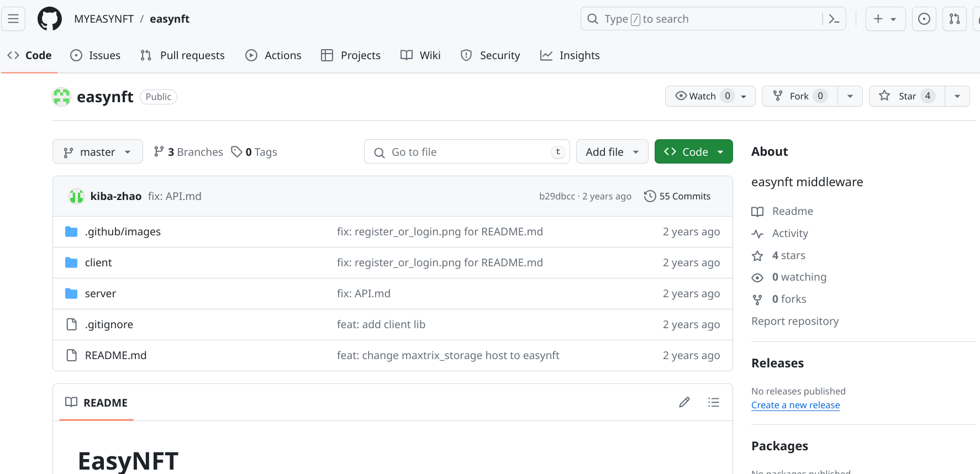Click the tag icon next to 0 Tags
This screenshot has width=980, height=474.
click(236, 151)
